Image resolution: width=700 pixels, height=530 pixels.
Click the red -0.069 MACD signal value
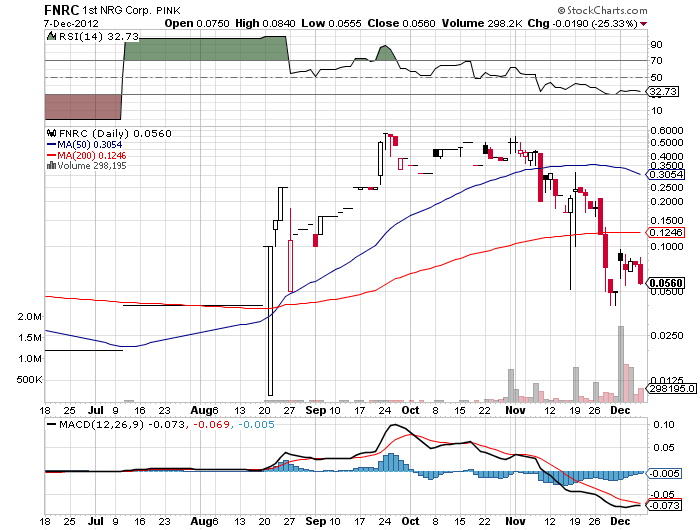pyautogui.click(x=211, y=424)
